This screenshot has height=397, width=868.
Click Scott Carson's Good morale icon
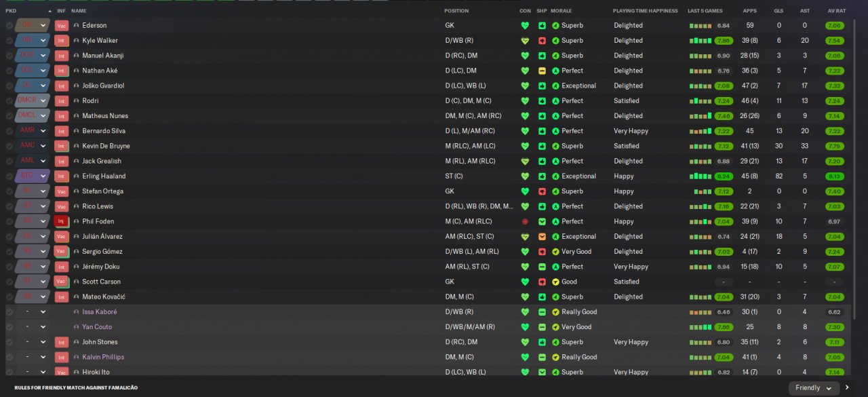coord(555,282)
